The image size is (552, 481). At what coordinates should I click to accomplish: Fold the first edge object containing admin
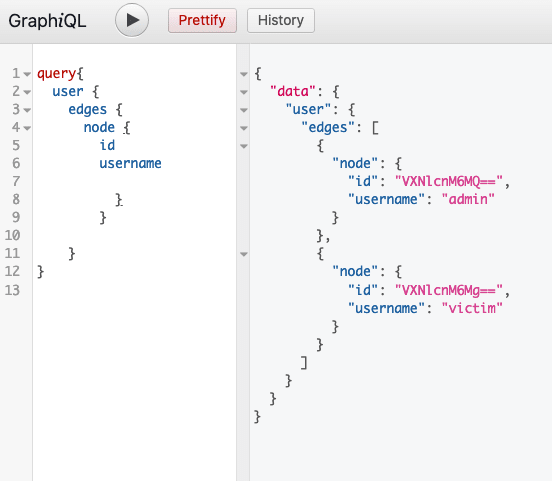click(244, 146)
